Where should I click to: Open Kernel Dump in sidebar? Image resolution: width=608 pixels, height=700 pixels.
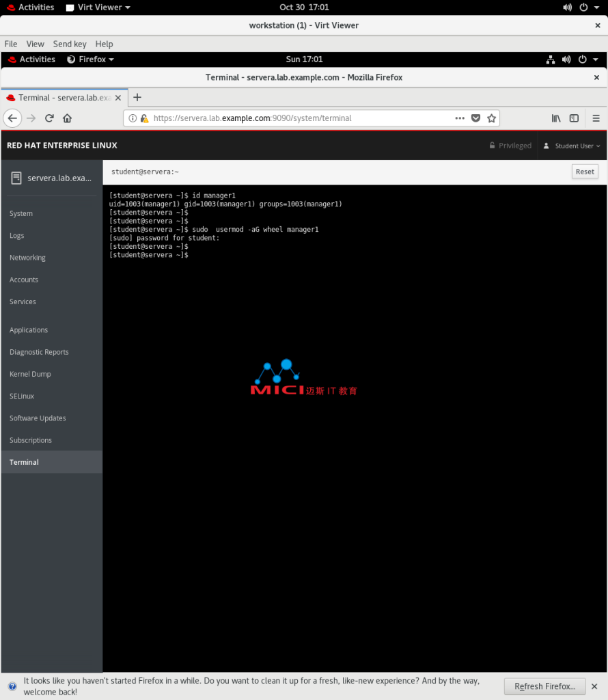click(52, 374)
